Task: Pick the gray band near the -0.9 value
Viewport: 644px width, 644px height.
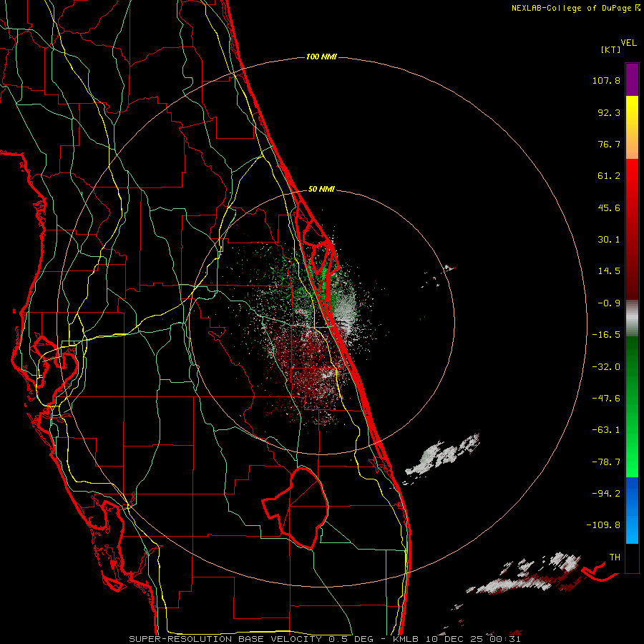Action: click(632, 318)
